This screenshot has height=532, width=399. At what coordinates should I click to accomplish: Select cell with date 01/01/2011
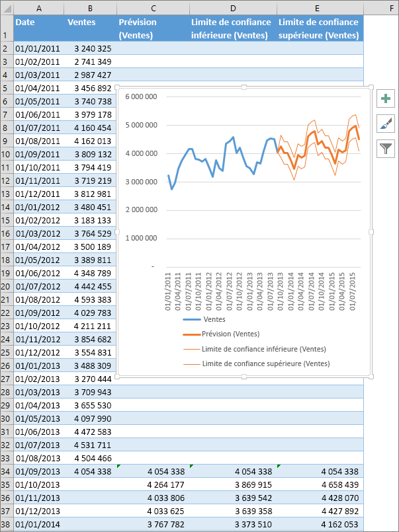point(39,48)
